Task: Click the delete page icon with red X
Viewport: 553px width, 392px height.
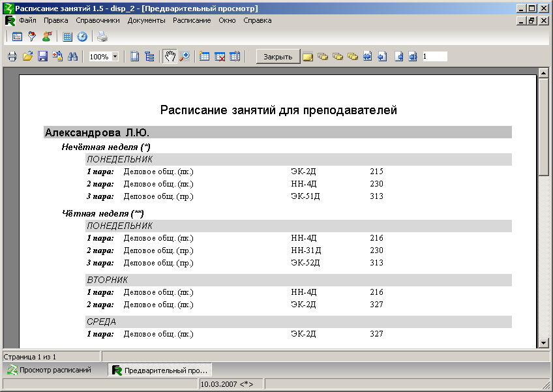Action: 220,57
